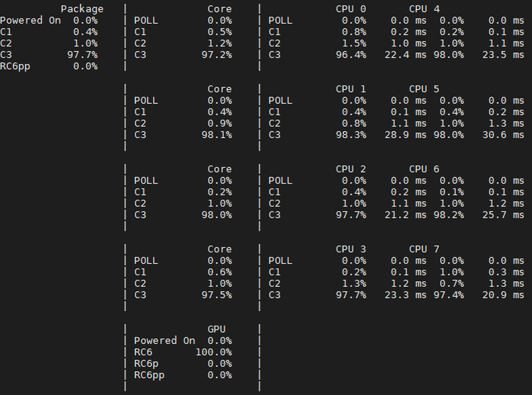
Task: Click the CPU 7 column header
Action: [424, 249]
